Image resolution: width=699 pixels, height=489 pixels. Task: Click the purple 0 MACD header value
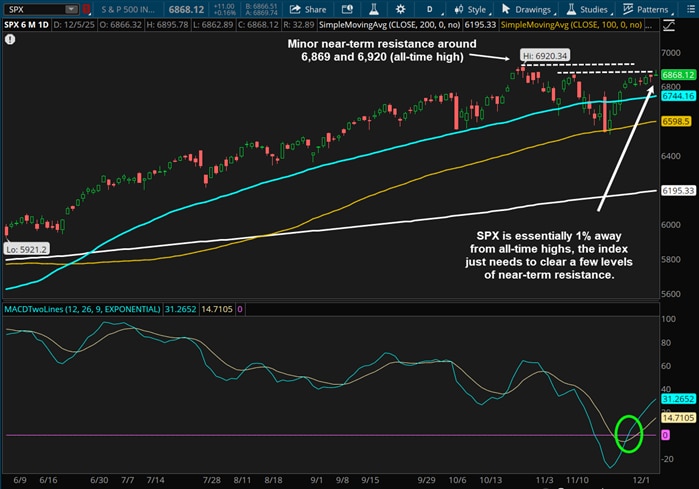(240, 309)
